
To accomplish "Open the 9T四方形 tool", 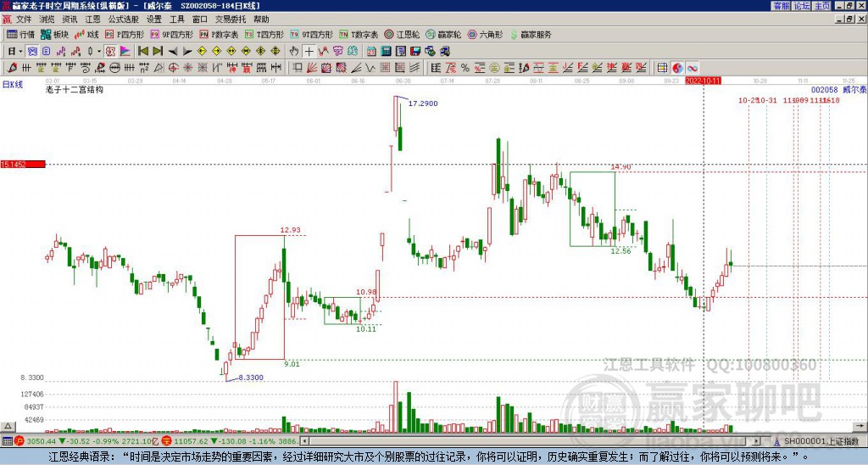I will point(312,34).
